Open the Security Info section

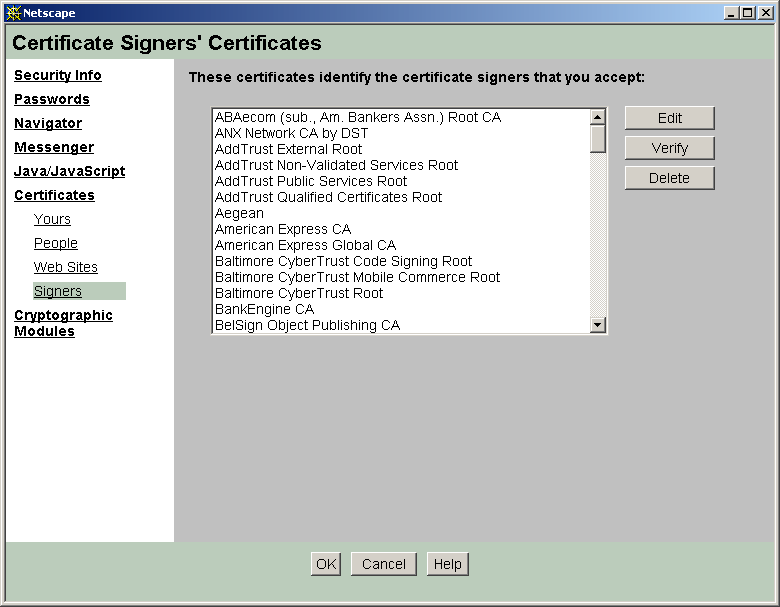pyautogui.click(x=58, y=75)
